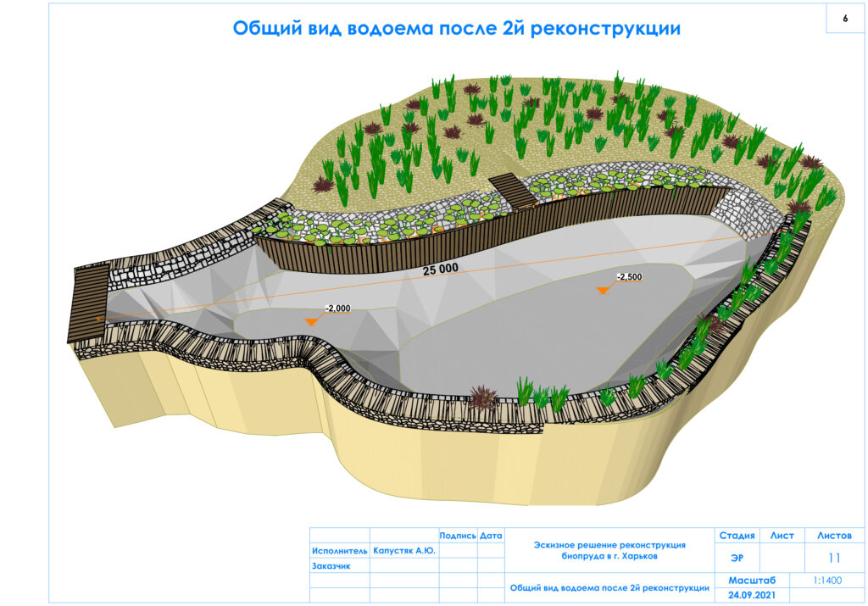868x606 pixels.
Task: Click the small wooden pier on the far bank
Action: (511, 191)
